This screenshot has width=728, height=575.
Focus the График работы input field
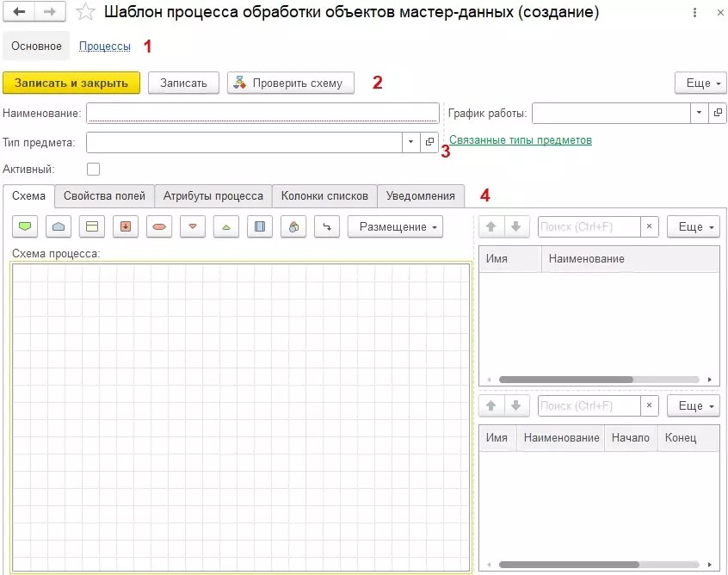click(611, 113)
